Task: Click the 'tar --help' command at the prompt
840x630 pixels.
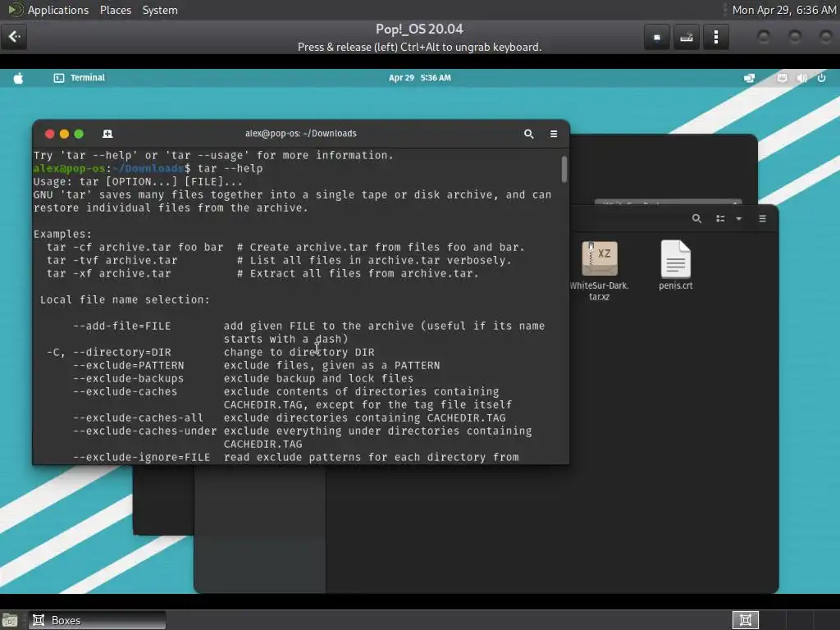Action: [x=231, y=168]
